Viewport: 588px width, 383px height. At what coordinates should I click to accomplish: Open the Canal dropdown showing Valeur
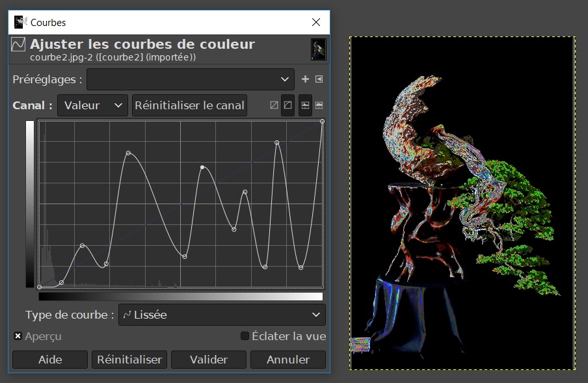point(92,105)
